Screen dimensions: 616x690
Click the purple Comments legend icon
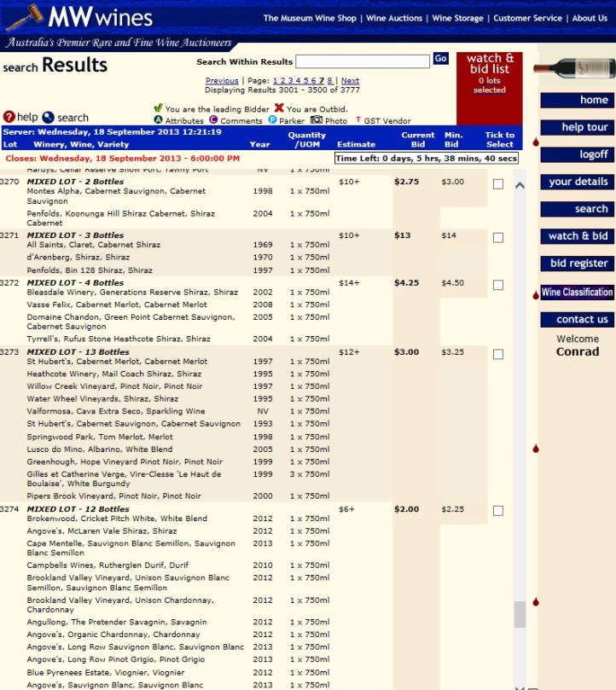tap(213, 119)
